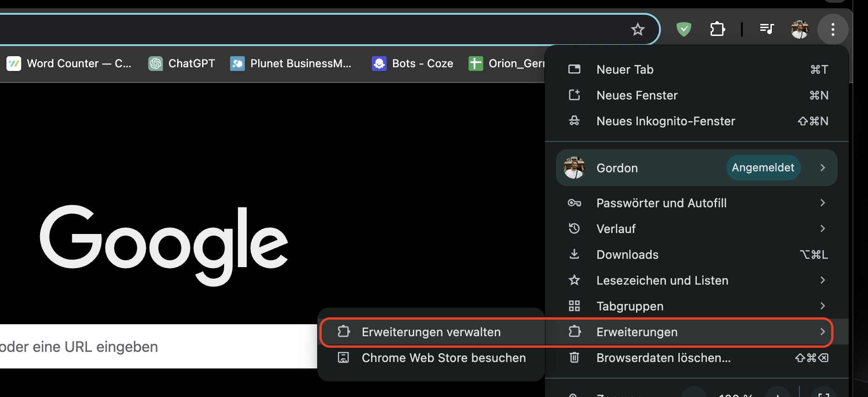Click the Passwörter key icon
Screen dimensions: 868x397
point(574,203)
